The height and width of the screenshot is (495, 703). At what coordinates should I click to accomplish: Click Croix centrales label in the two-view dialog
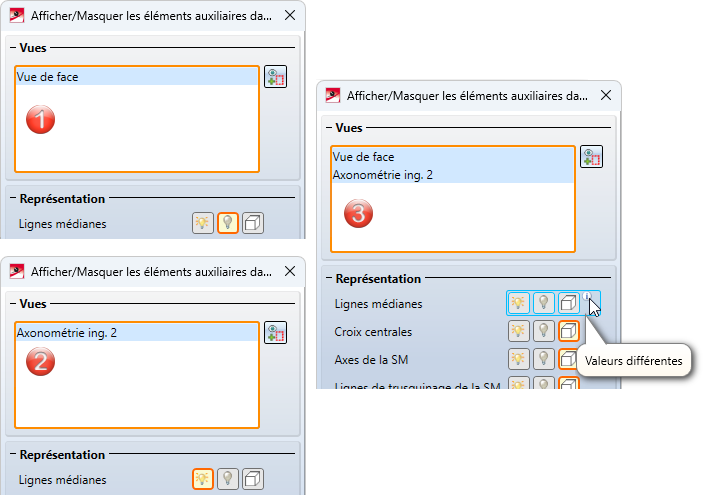point(373,332)
